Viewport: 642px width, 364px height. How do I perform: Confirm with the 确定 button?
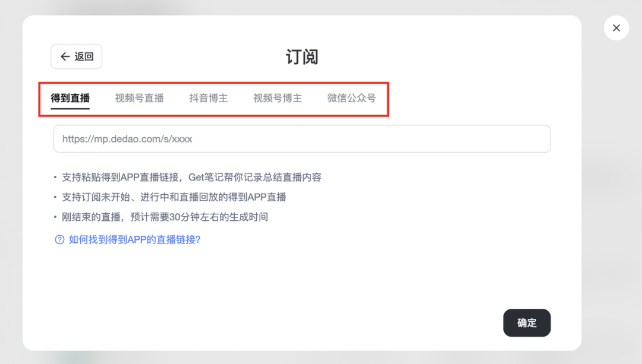click(527, 322)
